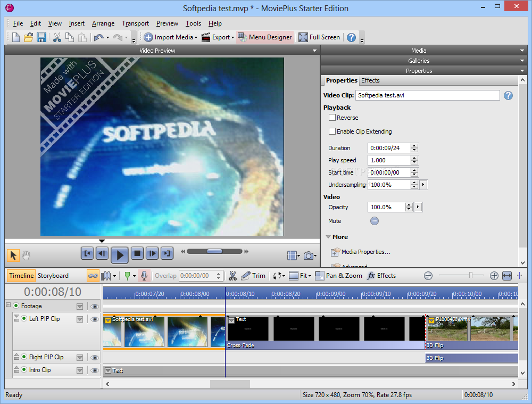Split clip with the timeline scissors icon

click(232, 276)
